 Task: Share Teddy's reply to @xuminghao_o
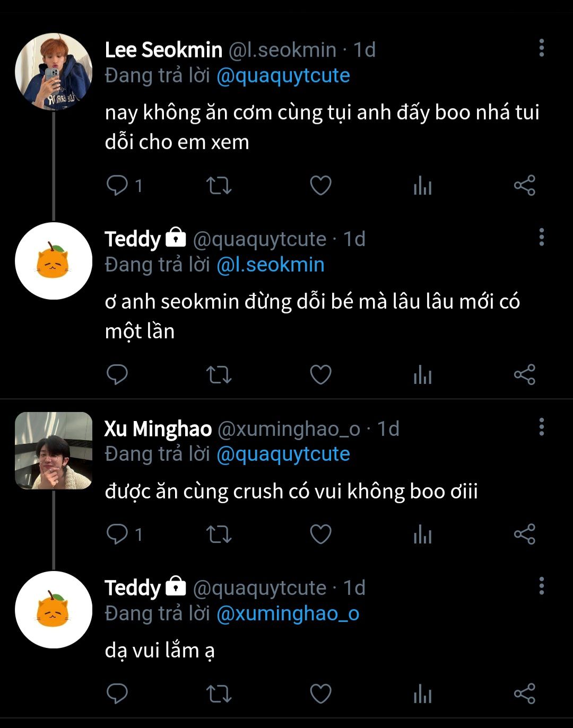[524, 694]
